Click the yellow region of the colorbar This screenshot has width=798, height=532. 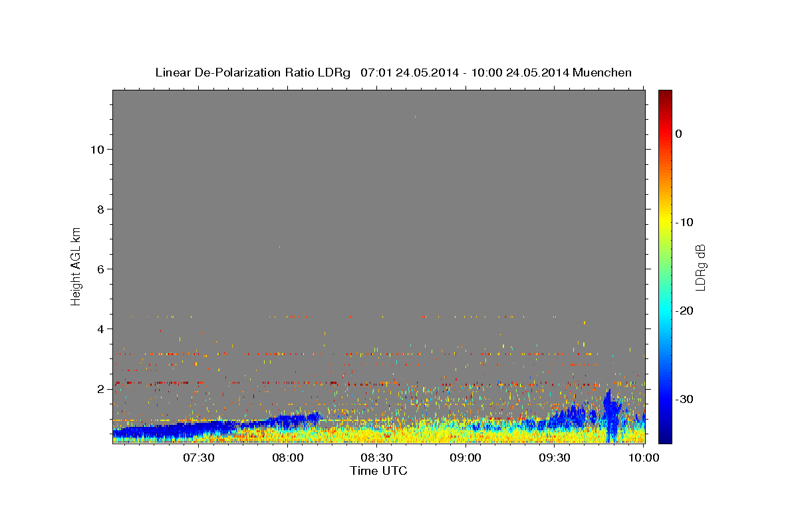click(x=665, y=219)
